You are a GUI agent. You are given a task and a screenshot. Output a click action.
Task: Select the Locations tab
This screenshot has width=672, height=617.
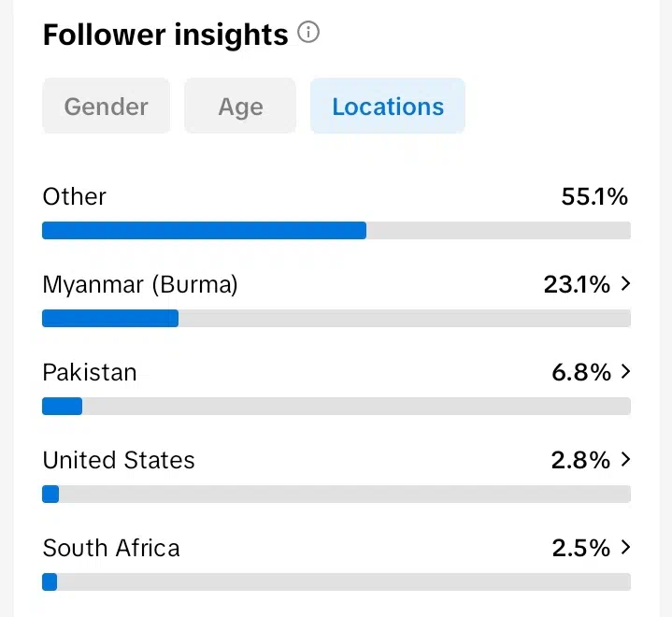pos(388,107)
